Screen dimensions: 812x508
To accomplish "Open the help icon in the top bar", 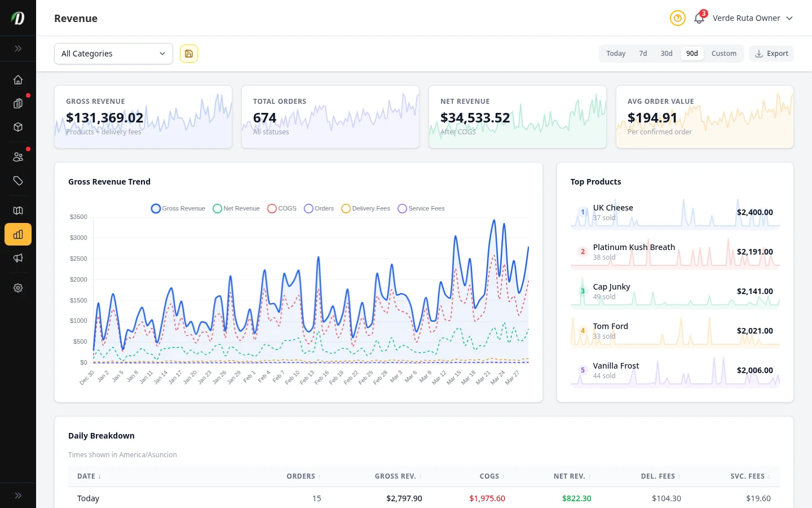I will click(677, 18).
